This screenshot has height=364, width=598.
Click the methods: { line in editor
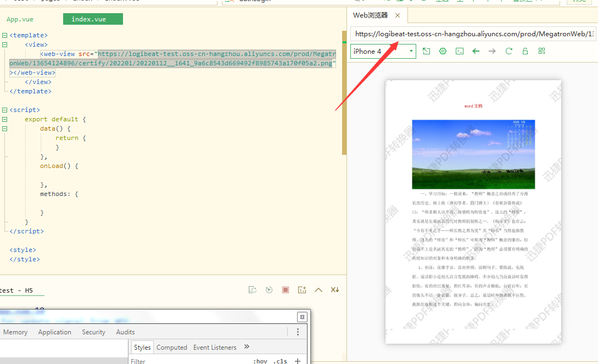[59, 194]
